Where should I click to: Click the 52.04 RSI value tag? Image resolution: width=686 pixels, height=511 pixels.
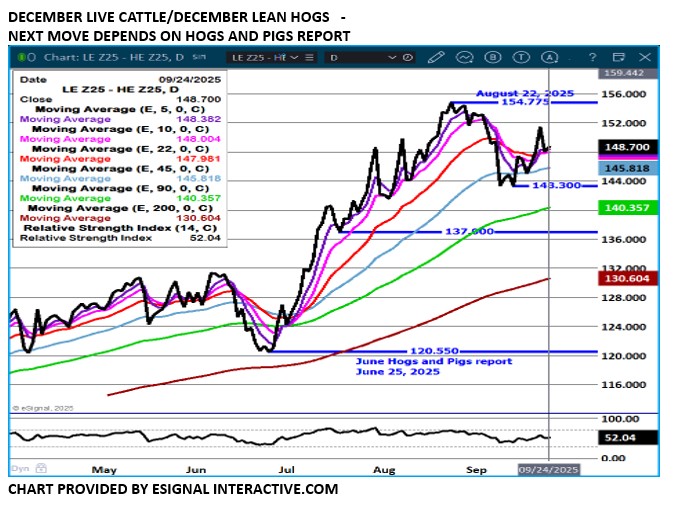tap(627, 438)
